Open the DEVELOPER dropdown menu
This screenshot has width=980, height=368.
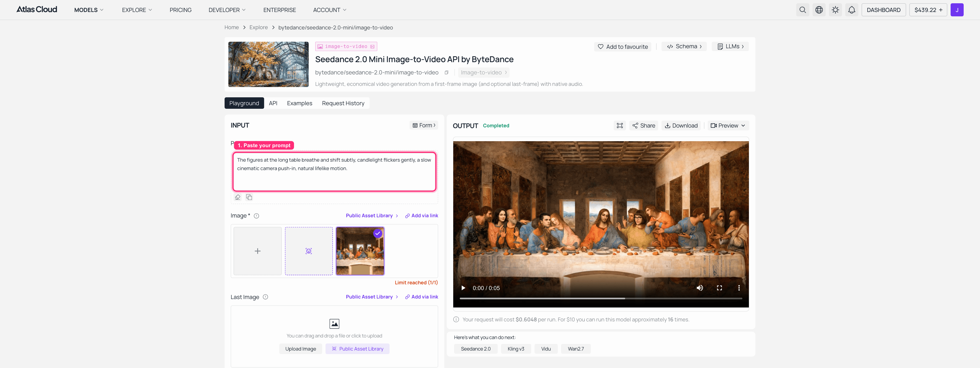point(227,10)
